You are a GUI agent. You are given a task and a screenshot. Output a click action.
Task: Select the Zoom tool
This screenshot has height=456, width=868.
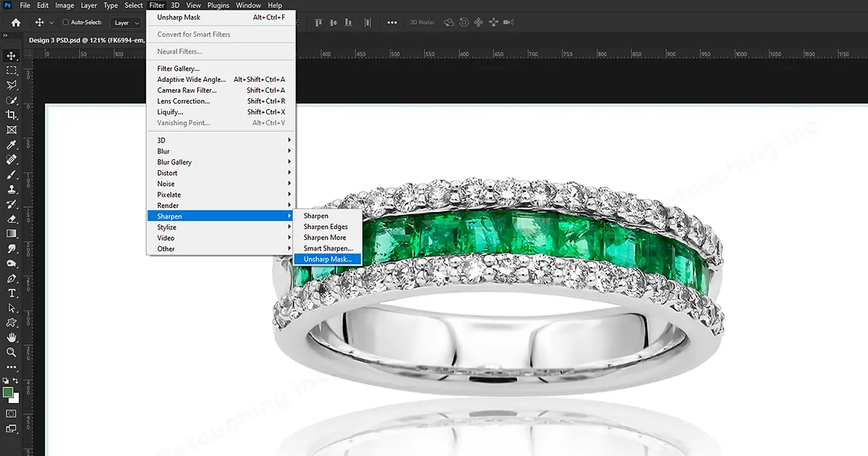11,352
